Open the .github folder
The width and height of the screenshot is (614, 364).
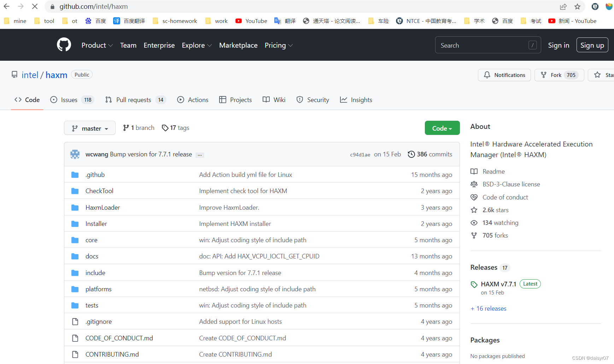(x=95, y=174)
